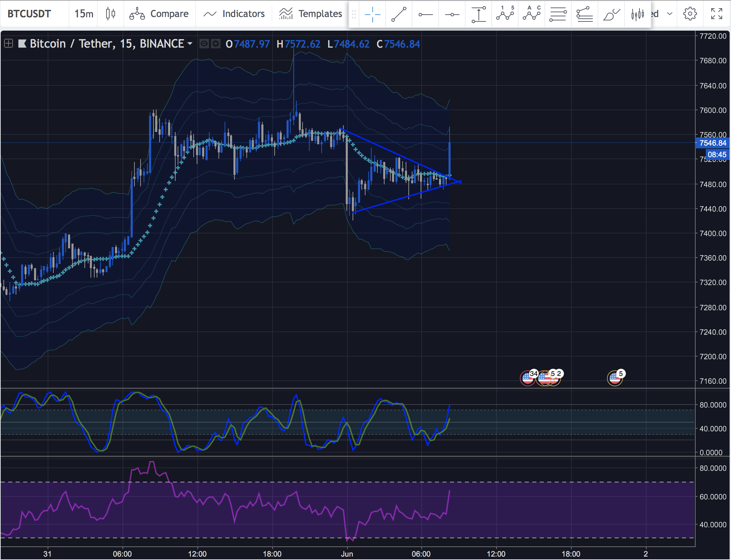The image size is (731, 560).
Task: Toggle fullscreen mode for the chart
Action: 717,14
